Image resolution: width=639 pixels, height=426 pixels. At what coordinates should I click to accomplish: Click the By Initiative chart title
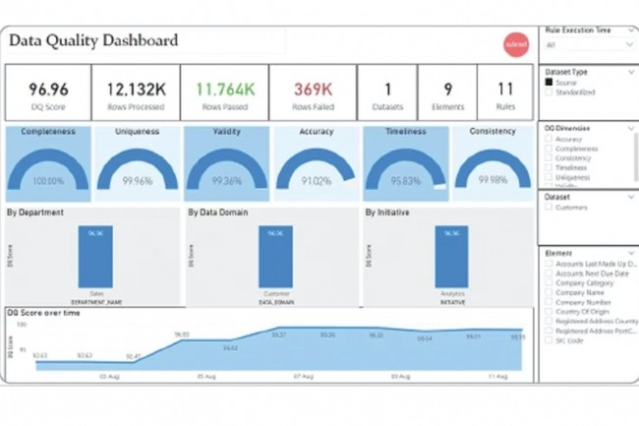click(x=387, y=212)
